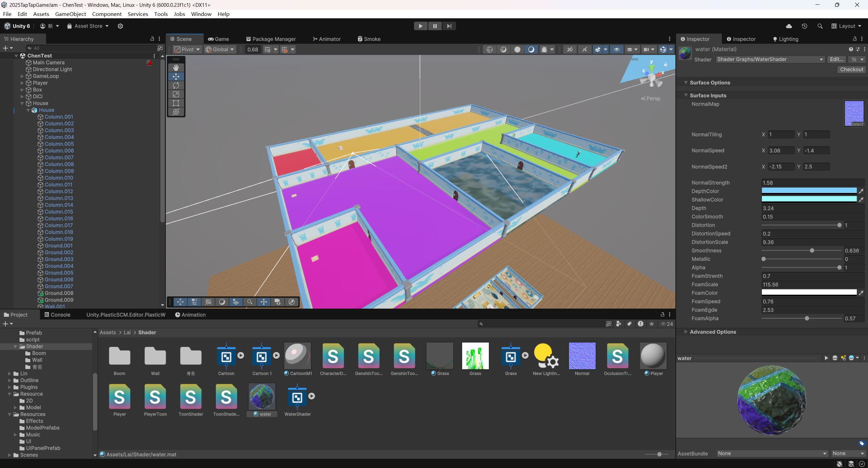
Task: Toggle scene visibility eye overlay
Action: pyautogui.click(x=616, y=50)
